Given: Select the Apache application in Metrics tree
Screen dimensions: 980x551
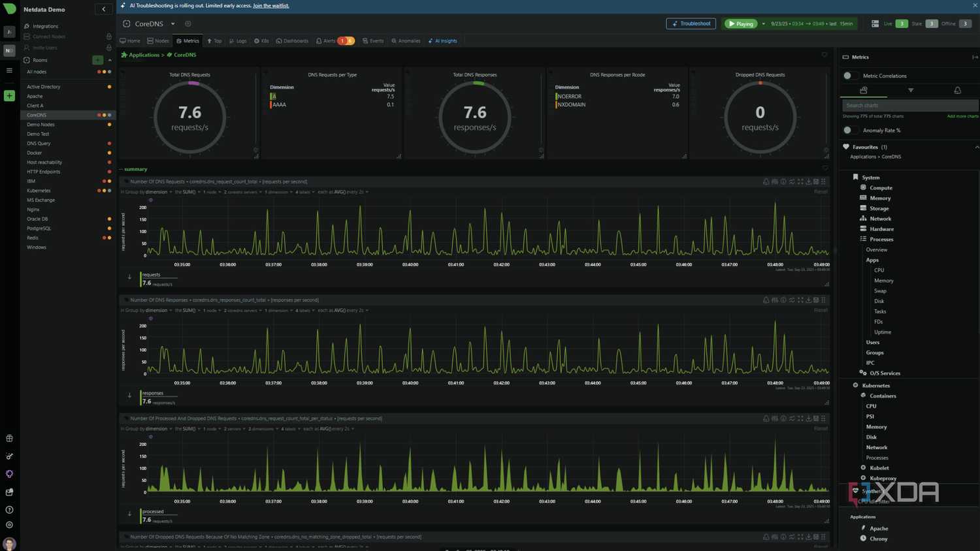Looking at the screenshot, I should (879, 529).
